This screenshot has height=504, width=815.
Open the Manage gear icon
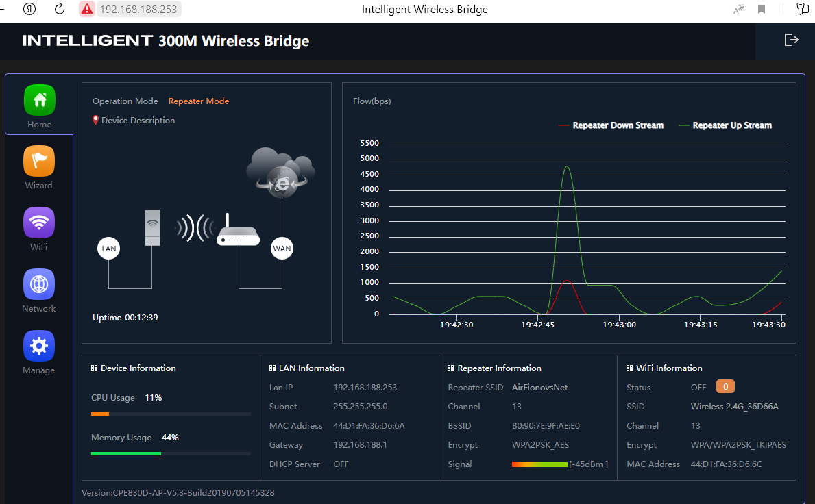[x=39, y=346]
